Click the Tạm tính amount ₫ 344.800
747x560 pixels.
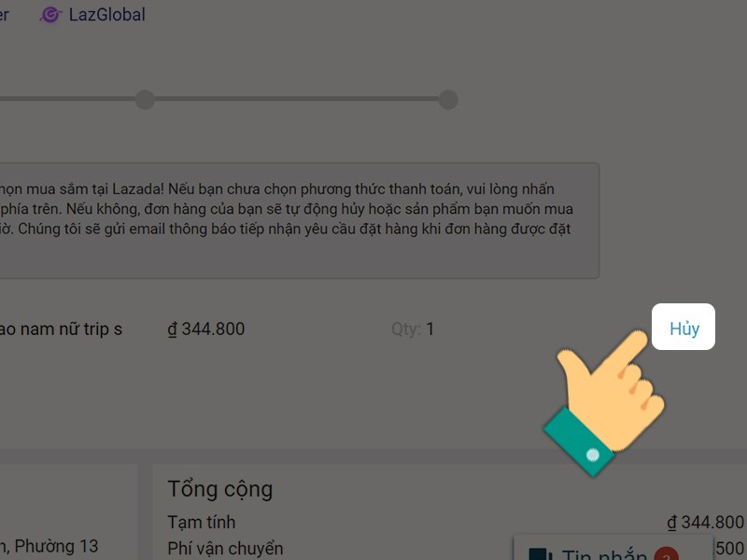(705, 523)
